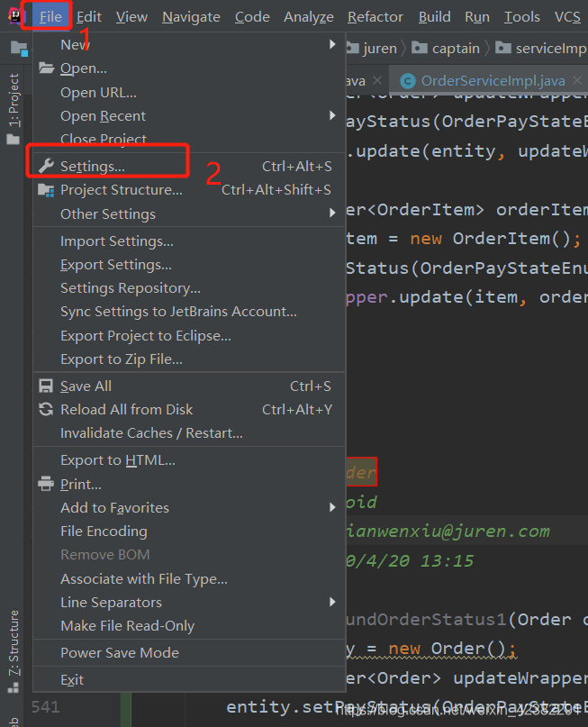Choose Export to HTML...

(189, 460)
